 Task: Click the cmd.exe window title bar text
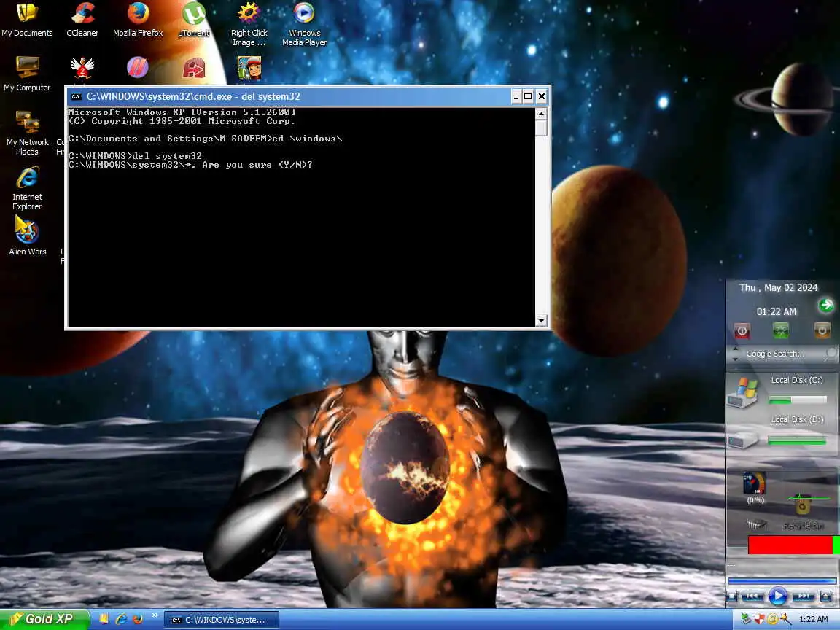coord(193,96)
